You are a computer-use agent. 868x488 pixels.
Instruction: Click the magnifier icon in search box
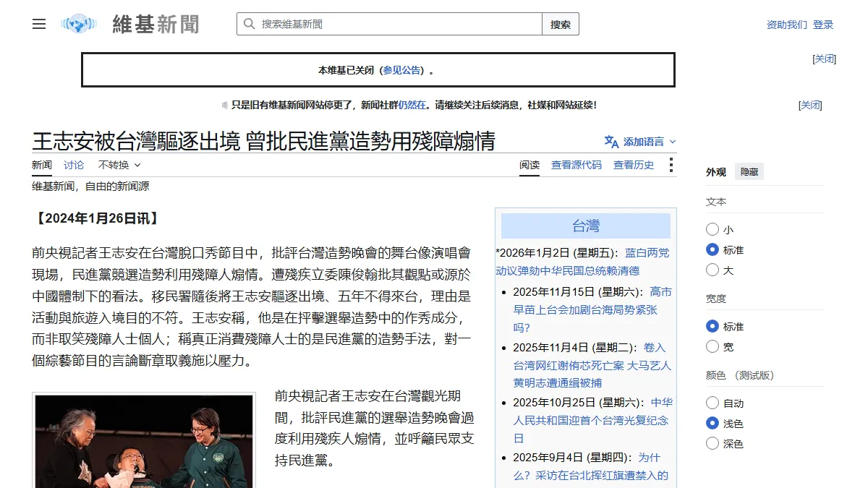pos(249,24)
